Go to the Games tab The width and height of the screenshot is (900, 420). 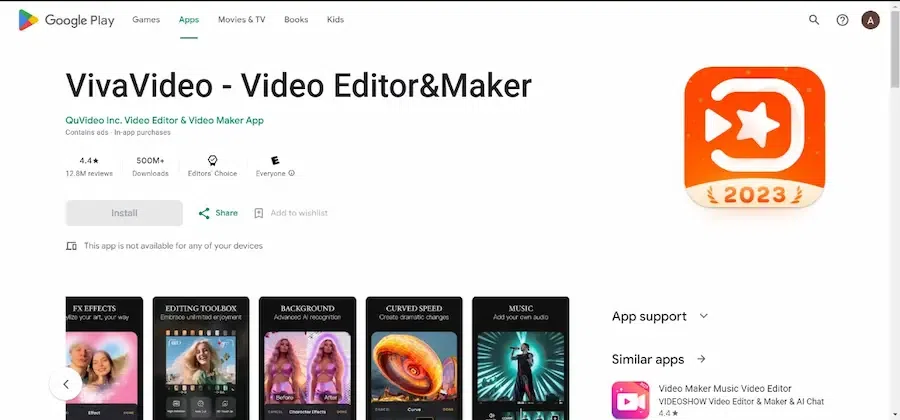pyautogui.click(x=146, y=20)
